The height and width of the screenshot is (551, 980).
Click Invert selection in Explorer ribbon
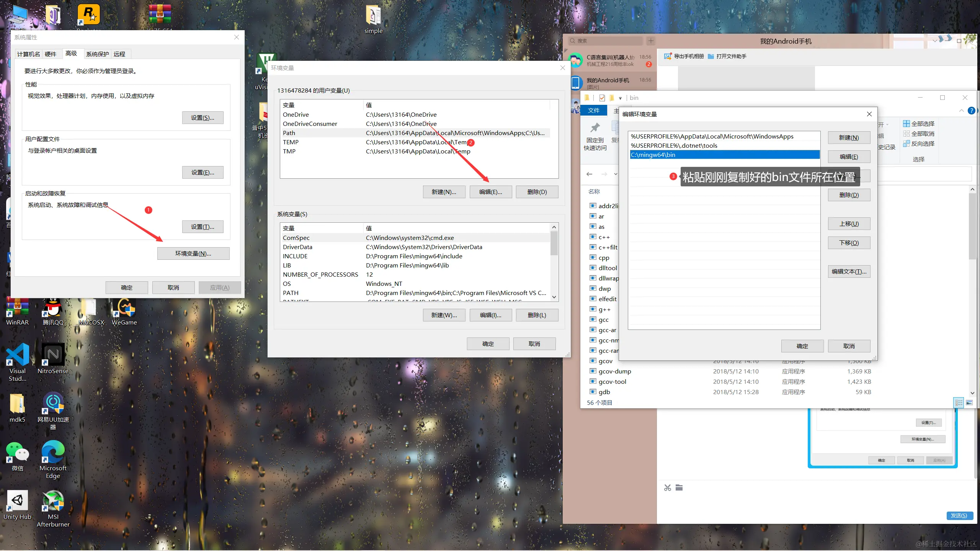[918, 143]
